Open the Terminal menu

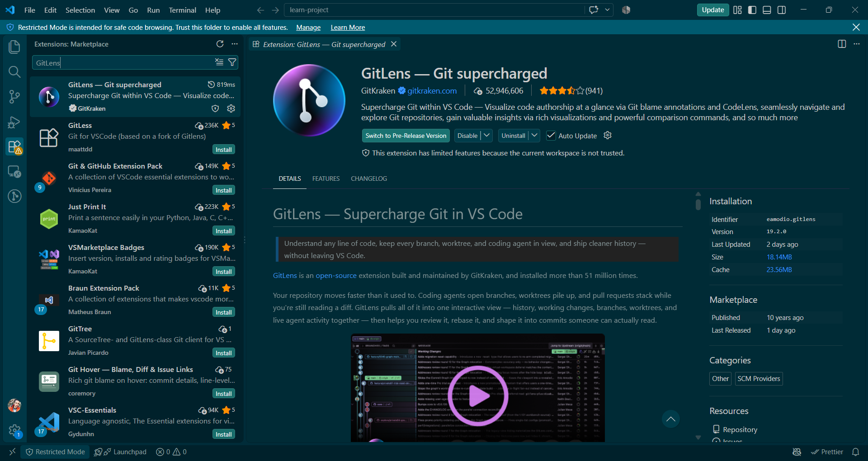click(182, 10)
